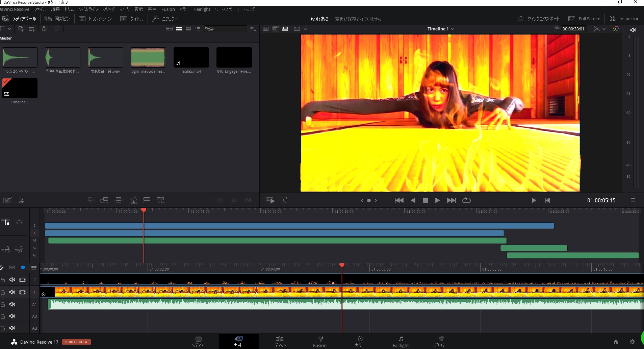Open project settings gear icon

tap(632, 342)
